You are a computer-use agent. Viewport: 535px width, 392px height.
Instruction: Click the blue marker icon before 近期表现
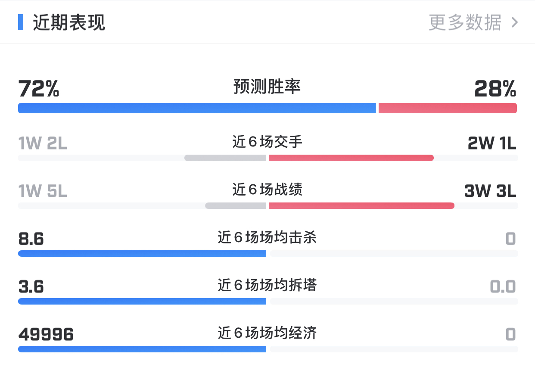point(21,22)
